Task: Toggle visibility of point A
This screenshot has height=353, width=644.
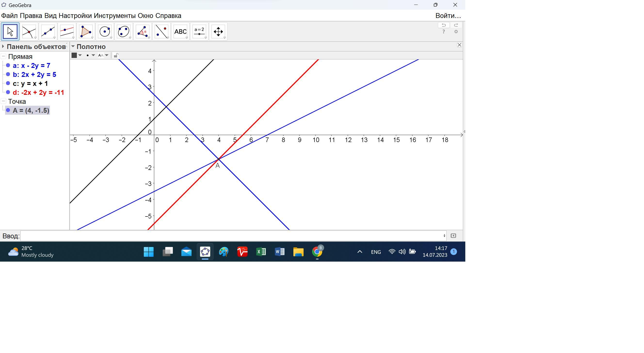Action: [x=8, y=110]
